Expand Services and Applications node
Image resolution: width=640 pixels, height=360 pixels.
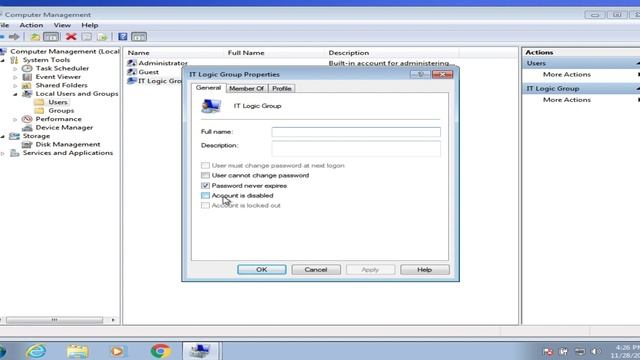tap(2, 153)
